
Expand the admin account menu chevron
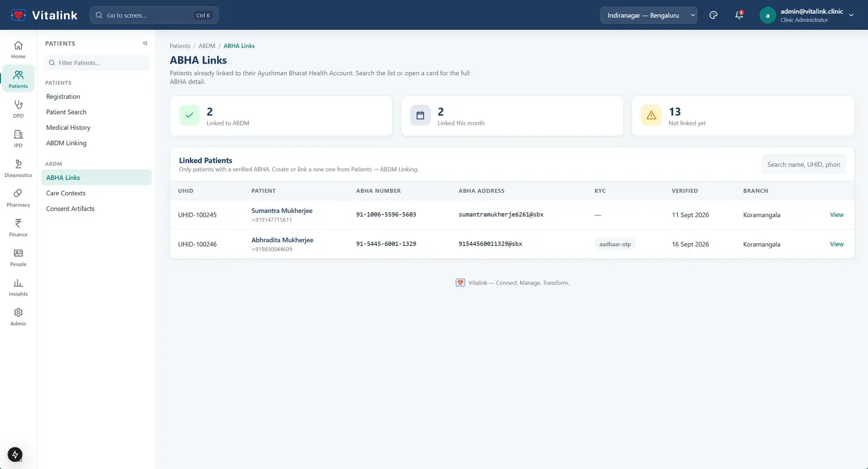point(851,15)
